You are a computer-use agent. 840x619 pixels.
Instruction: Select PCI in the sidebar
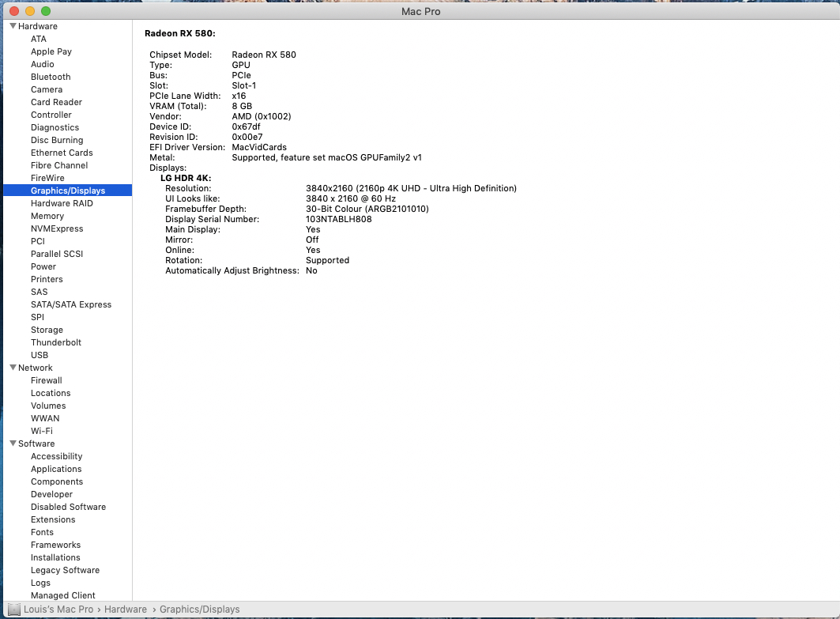37,241
